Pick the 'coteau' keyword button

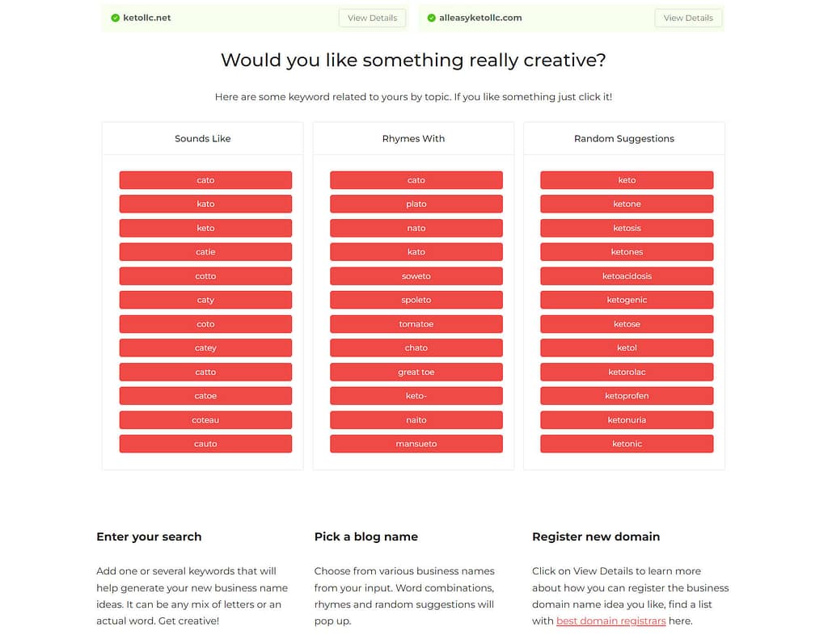point(205,420)
